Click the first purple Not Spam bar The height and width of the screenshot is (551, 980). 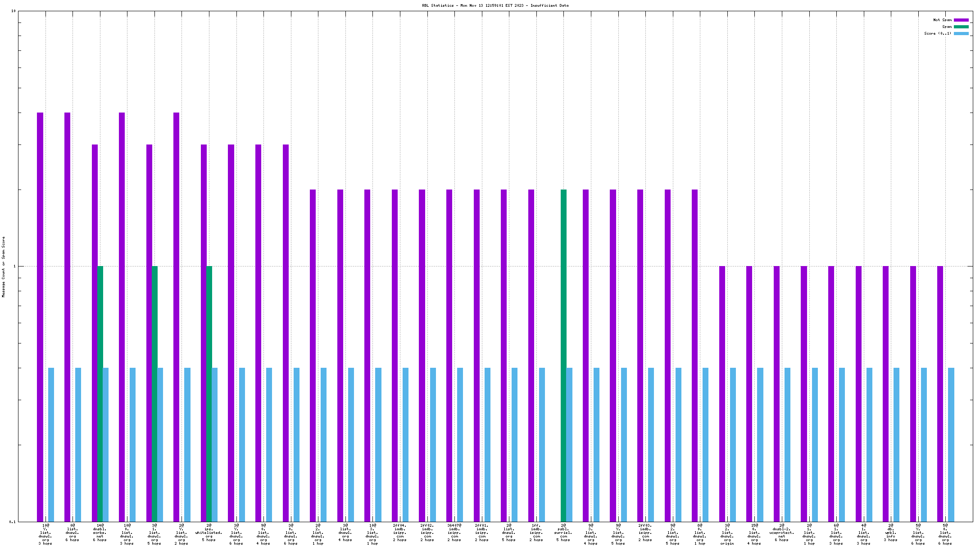pyautogui.click(x=40, y=317)
